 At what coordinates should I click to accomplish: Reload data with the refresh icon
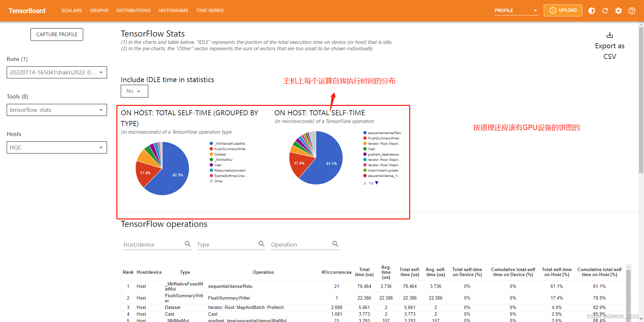click(605, 11)
